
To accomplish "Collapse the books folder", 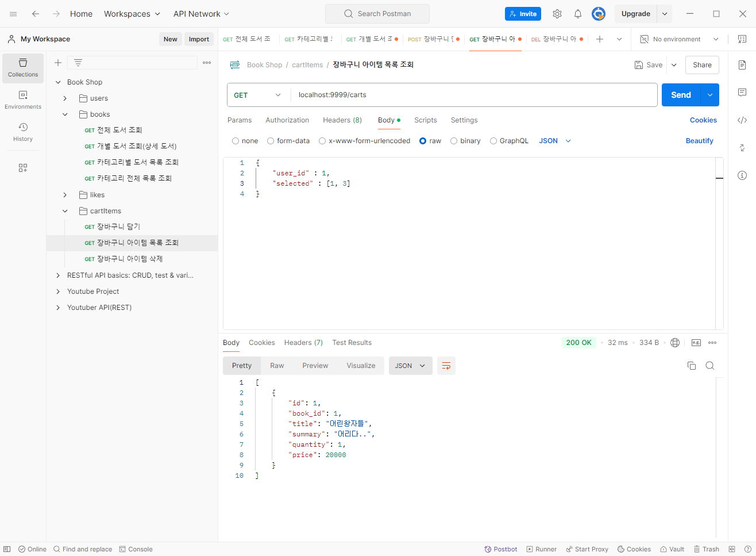I will click(65, 114).
